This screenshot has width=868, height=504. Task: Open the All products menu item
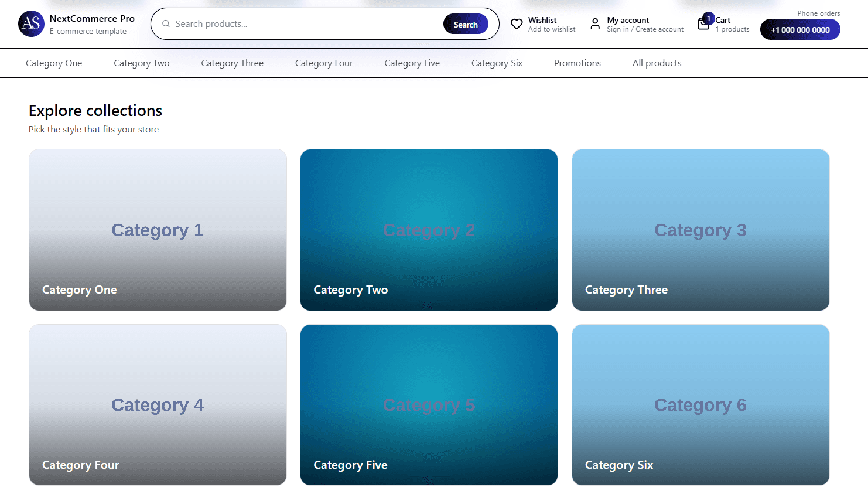coord(657,63)
